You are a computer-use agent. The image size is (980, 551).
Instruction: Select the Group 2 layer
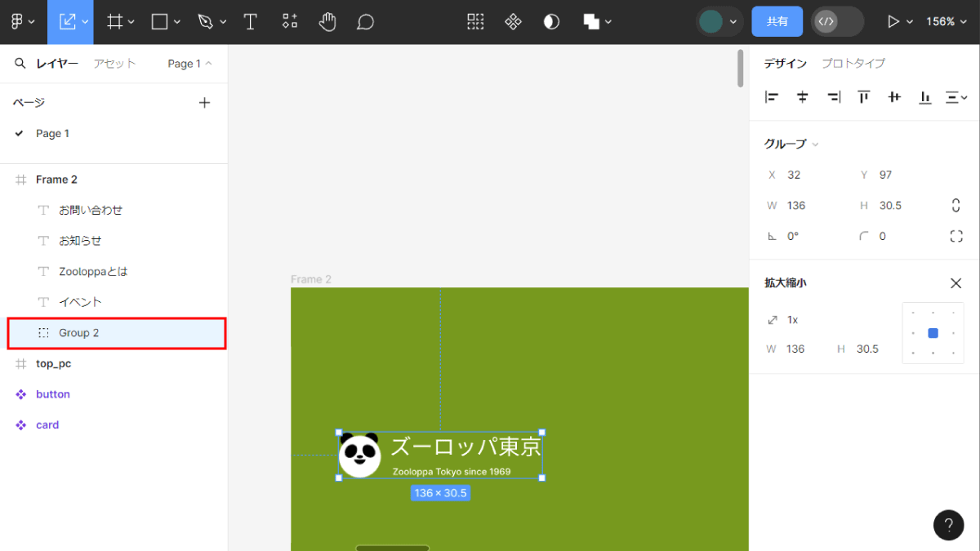pyautogui.click(x=116, y=333)
